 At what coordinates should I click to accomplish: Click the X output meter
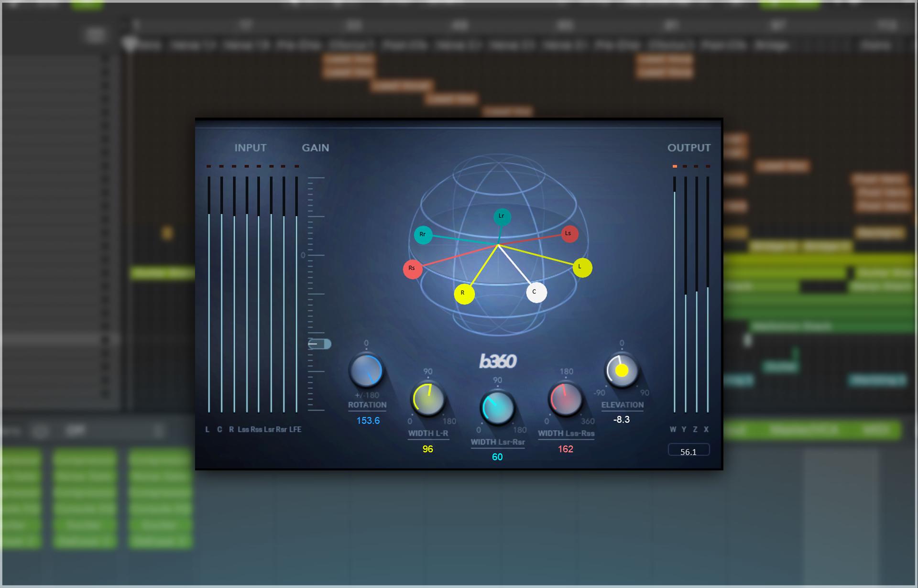pyautogui.click(x=708, y=294)
